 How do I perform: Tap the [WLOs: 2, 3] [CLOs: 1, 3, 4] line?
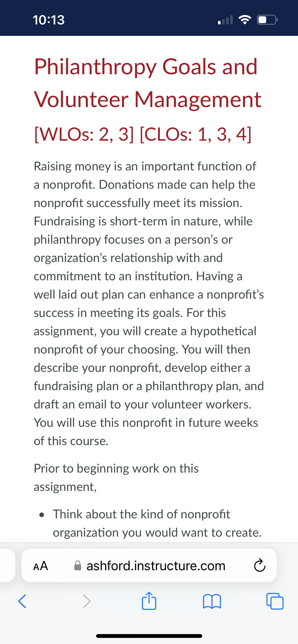coord(143,134)
